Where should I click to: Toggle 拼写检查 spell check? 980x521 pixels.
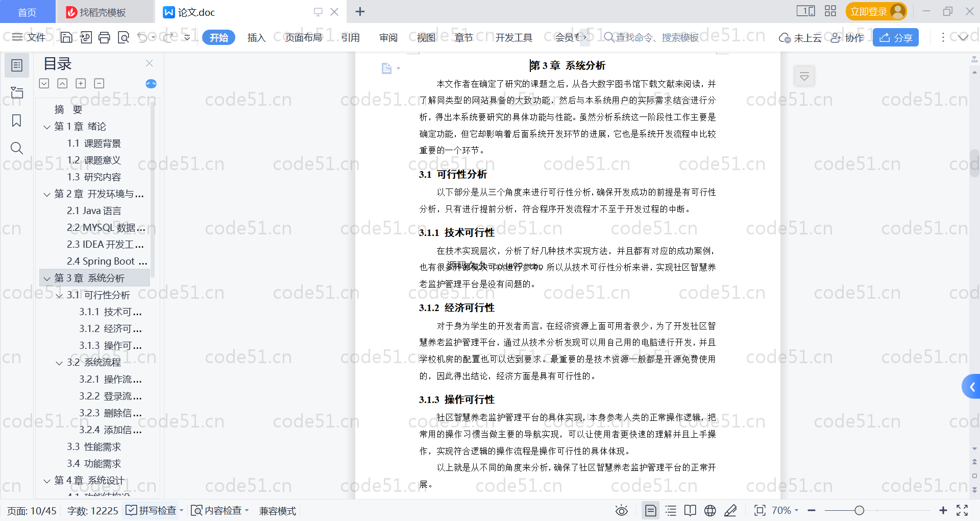click(151, 510)
